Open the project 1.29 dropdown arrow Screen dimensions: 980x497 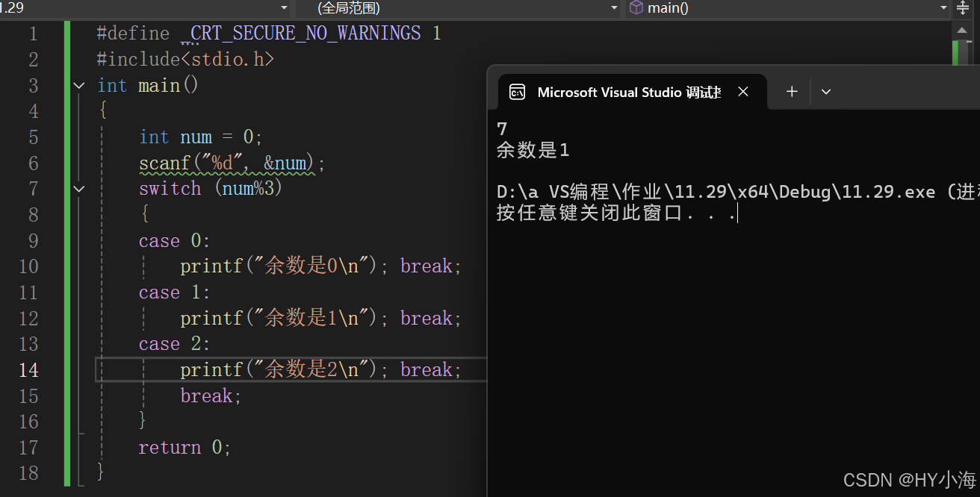pos(284,8)
